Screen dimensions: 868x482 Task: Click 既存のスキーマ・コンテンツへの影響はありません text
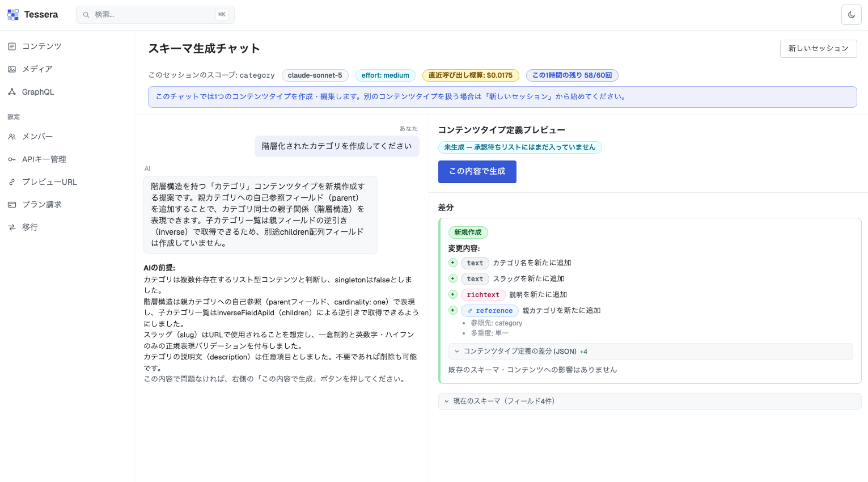pos(532,370)
